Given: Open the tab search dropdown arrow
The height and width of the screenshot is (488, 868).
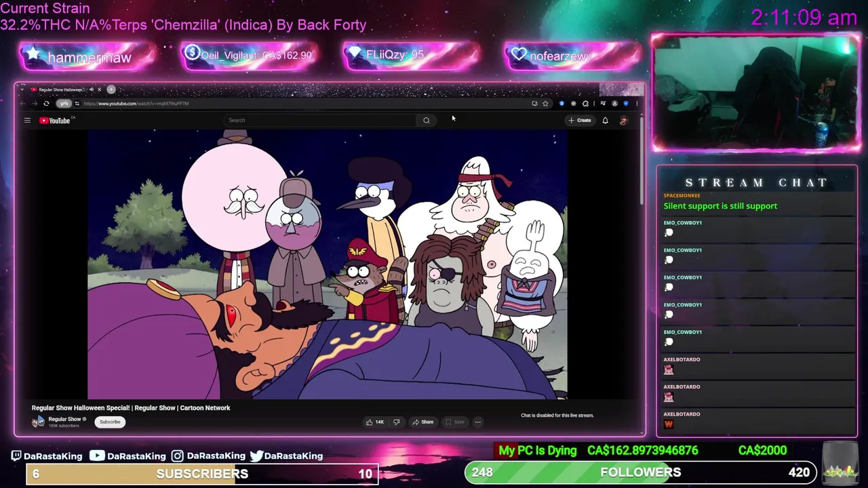Looking at the screenshot, I should tap(22, 89).
